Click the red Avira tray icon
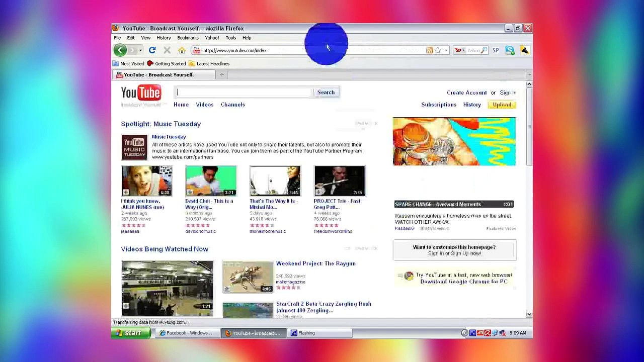The width and height of the screenshot is (644, 362). (487, 333)
